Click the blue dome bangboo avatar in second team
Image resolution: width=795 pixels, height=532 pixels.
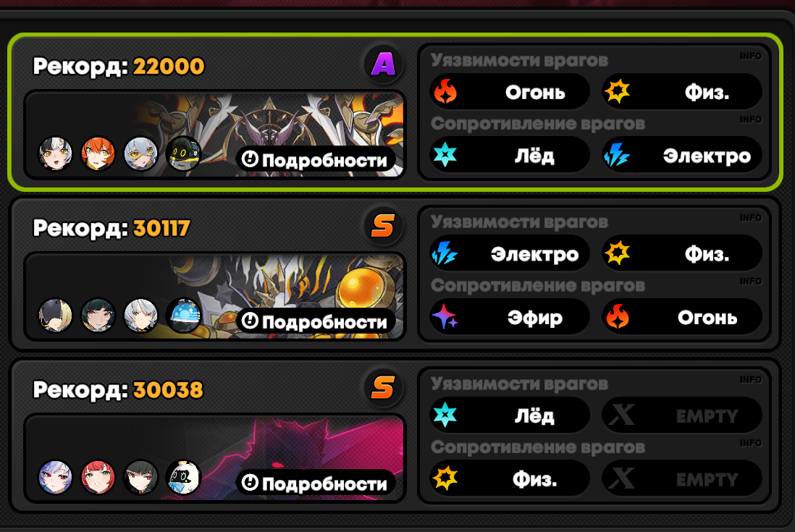[183, 315]
